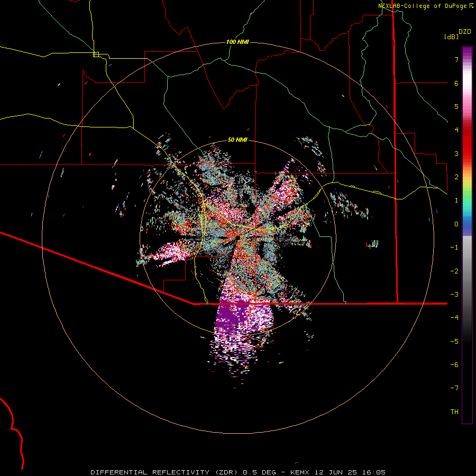Click the 5 value on color scale
Screen dimensions: 476x476
[456, 106]
